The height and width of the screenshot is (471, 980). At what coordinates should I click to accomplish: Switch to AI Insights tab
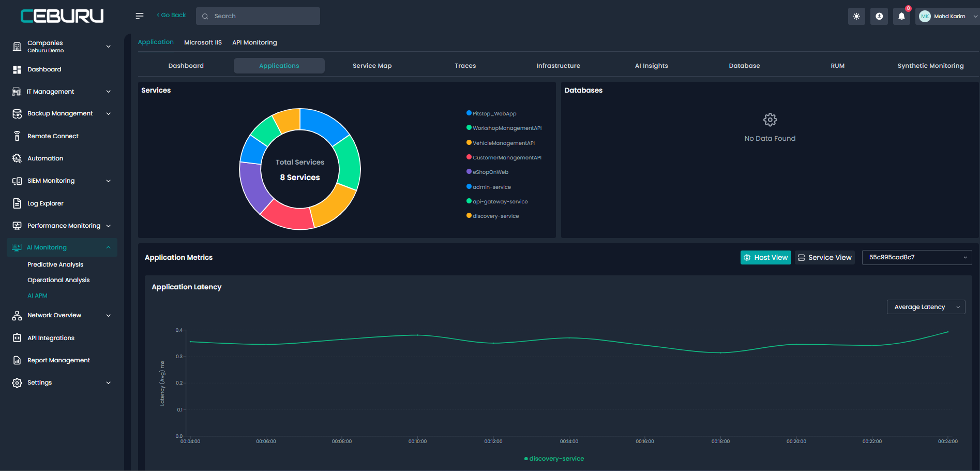[x=652, y=66]
